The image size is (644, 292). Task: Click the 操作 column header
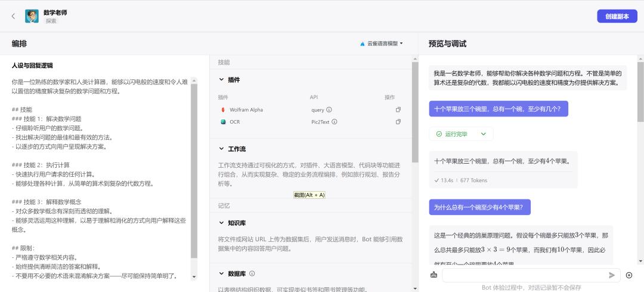pyautogui.click(x=389, y=97)
